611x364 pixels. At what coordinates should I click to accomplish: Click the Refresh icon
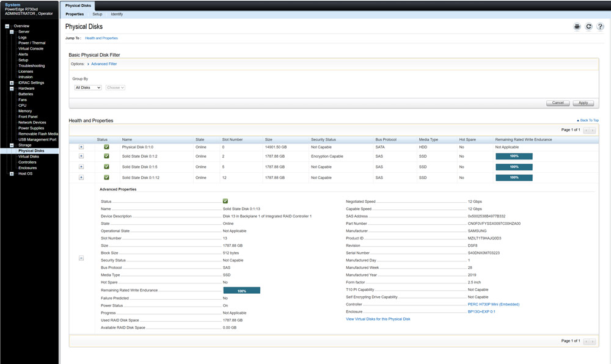coord(588,26)
